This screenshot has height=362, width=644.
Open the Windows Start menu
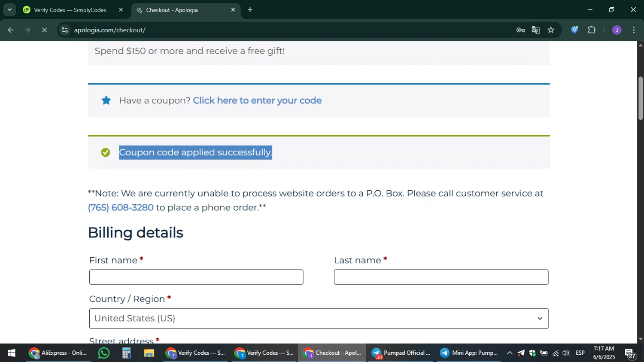coord(12,353)
